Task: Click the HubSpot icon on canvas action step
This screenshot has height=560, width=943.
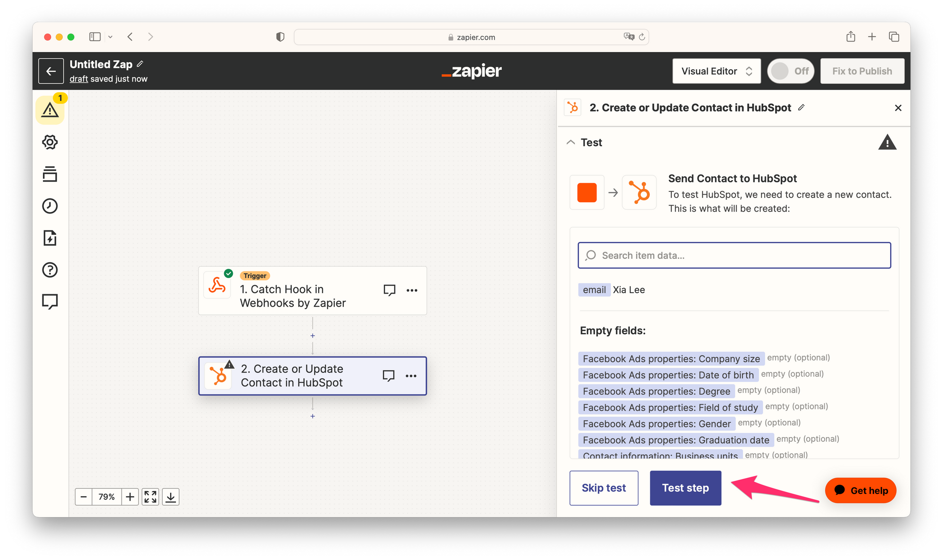Action: tap(218, 376)
